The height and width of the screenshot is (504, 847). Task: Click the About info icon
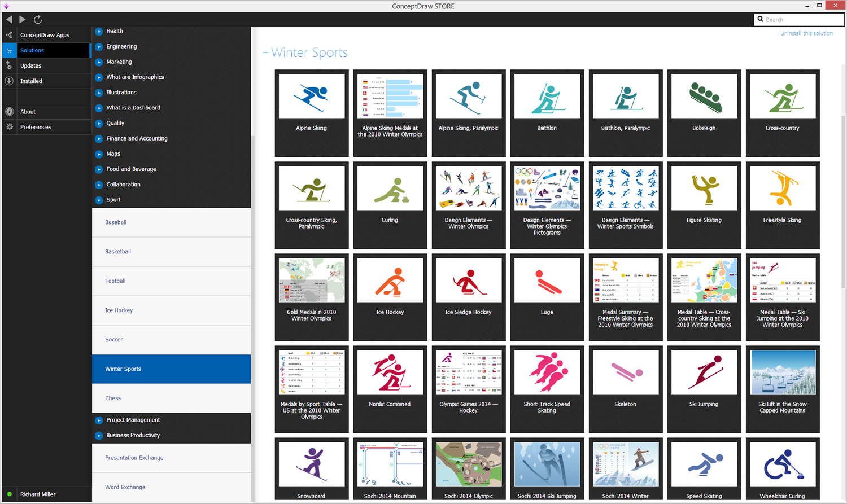(x=9, y=112)
